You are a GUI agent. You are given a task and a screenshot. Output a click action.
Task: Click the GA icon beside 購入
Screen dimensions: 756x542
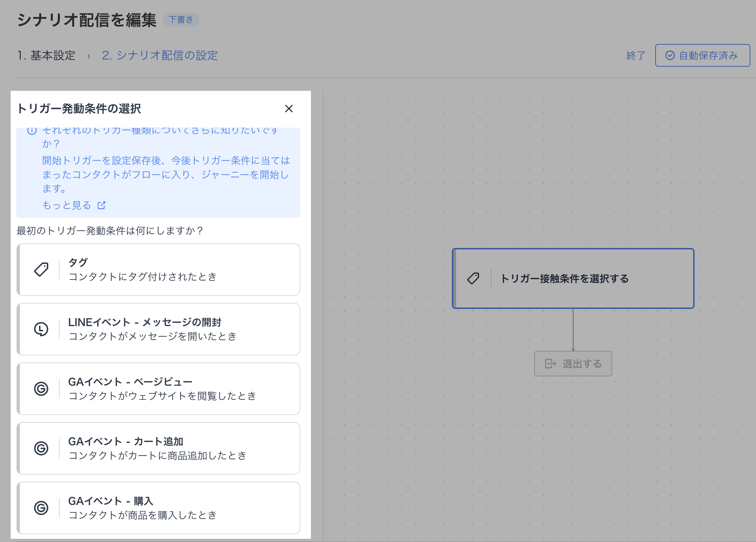(41, 508)
